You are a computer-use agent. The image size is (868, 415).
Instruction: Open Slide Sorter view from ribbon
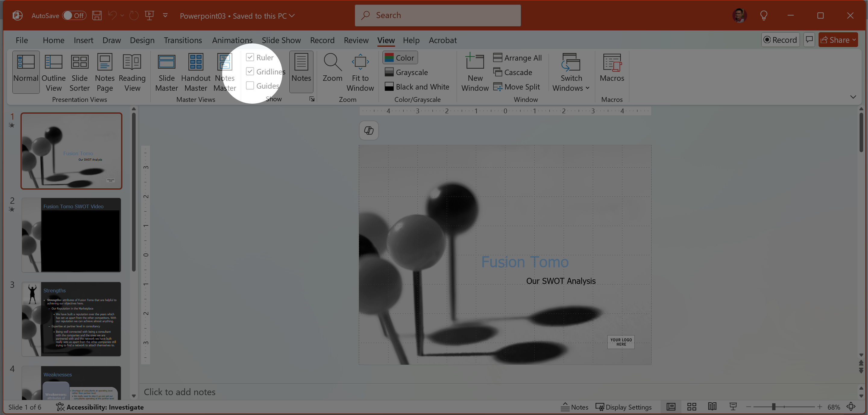(x=80, y=72)
